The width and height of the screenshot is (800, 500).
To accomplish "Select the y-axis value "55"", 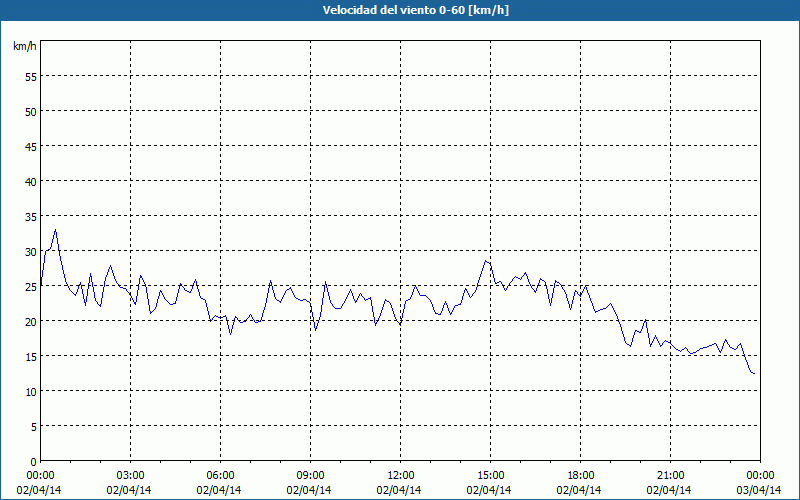I will (x=31, y=77).
